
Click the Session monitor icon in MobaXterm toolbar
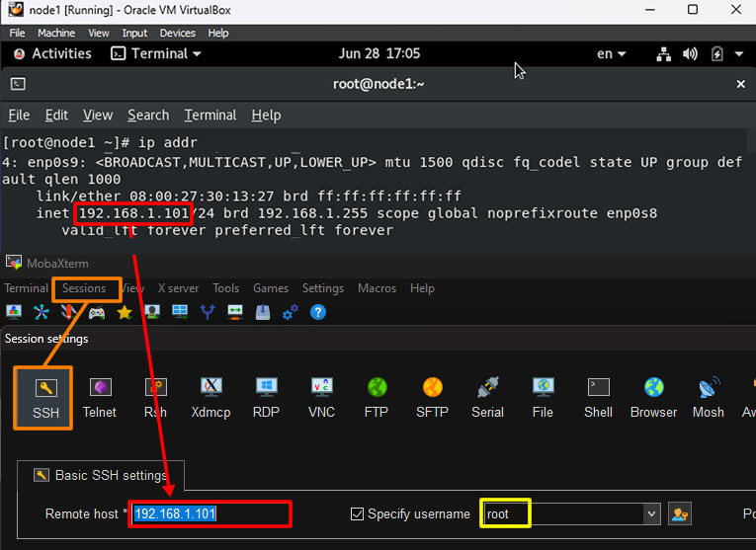click(x=14, y=312)
